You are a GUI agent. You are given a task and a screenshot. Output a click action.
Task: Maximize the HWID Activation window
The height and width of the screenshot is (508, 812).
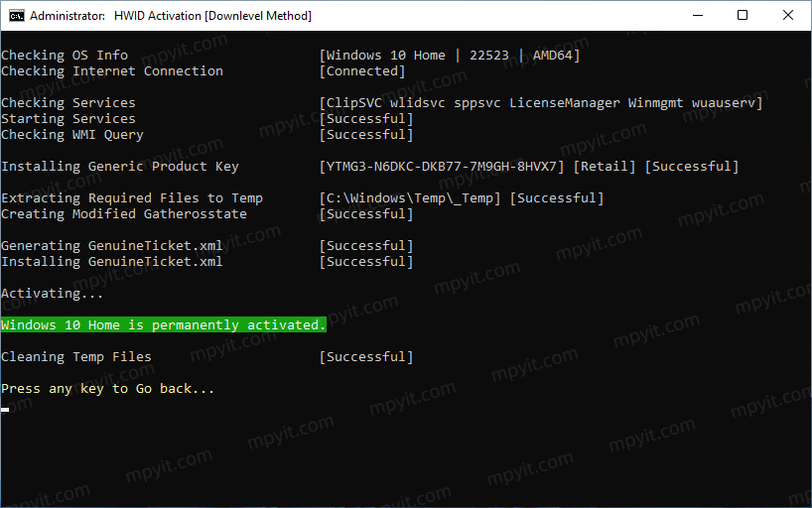click(x=743, y=16)
